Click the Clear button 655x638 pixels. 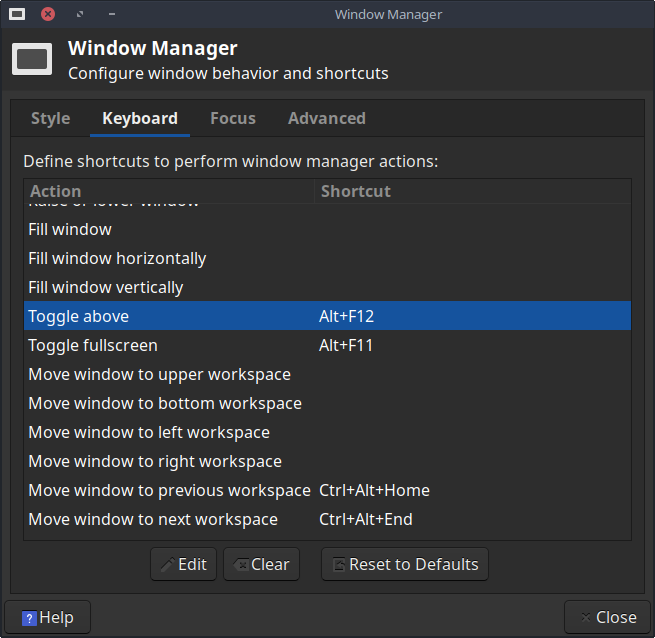tap(261, 564)
